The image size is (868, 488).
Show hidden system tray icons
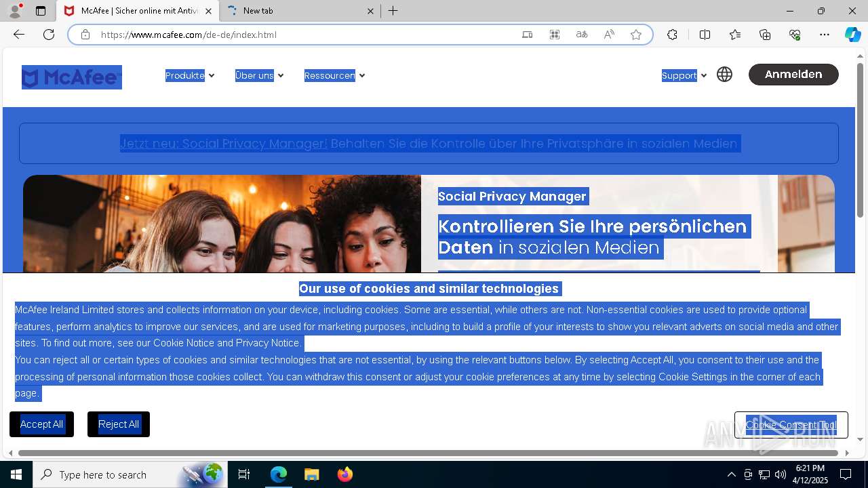pos(731,474)
